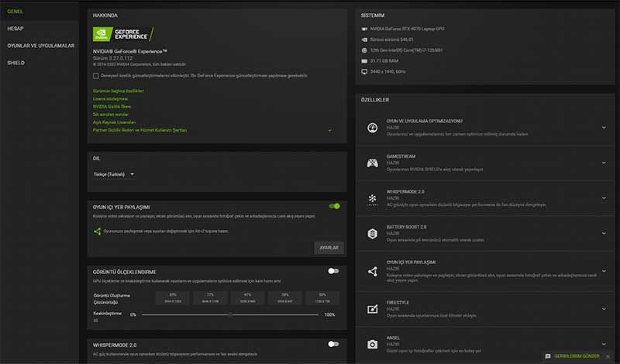The image size is (620, 364).
Task: Expand the Ansel feature row
Action: click(604, 344)
